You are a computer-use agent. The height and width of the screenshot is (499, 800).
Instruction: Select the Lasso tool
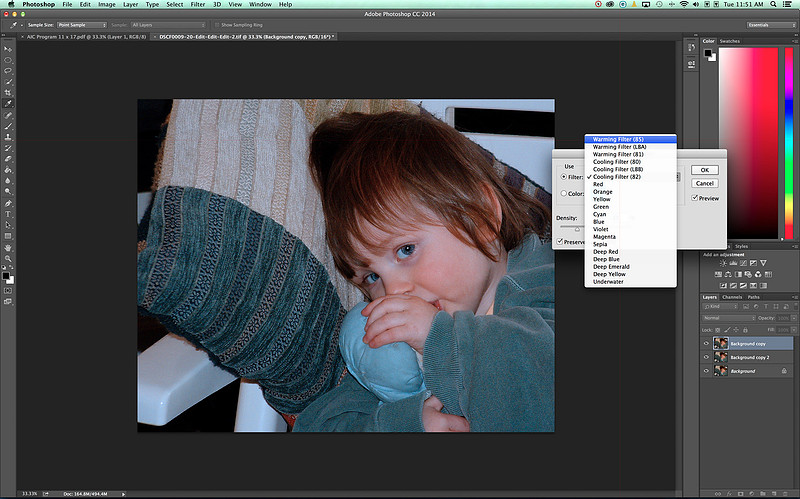(8, 70)
